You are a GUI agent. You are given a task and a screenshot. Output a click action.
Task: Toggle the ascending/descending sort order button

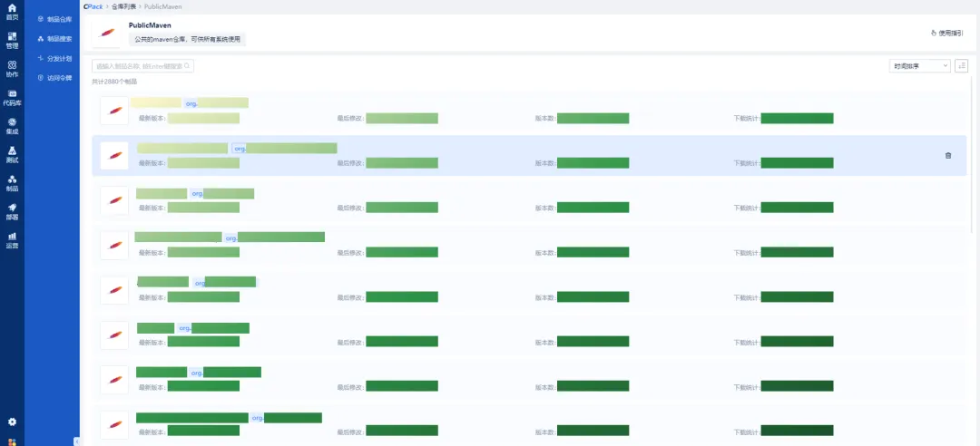pyautogui.click(x=961, y=65)
